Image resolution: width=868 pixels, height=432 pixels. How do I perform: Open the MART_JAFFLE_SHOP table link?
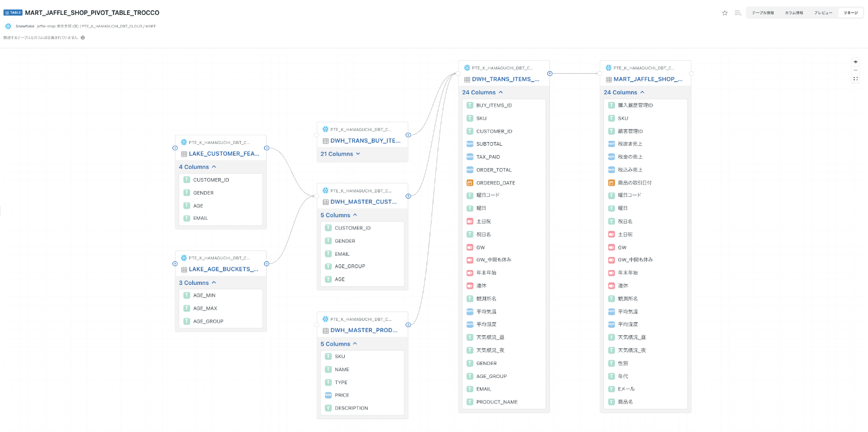click(648, 79)
